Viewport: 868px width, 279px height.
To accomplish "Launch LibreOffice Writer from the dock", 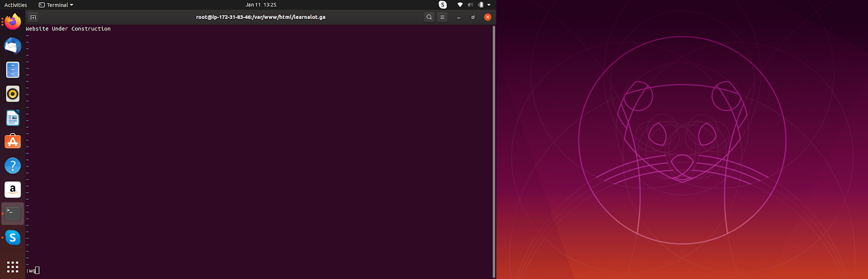I will click(13, 118).
